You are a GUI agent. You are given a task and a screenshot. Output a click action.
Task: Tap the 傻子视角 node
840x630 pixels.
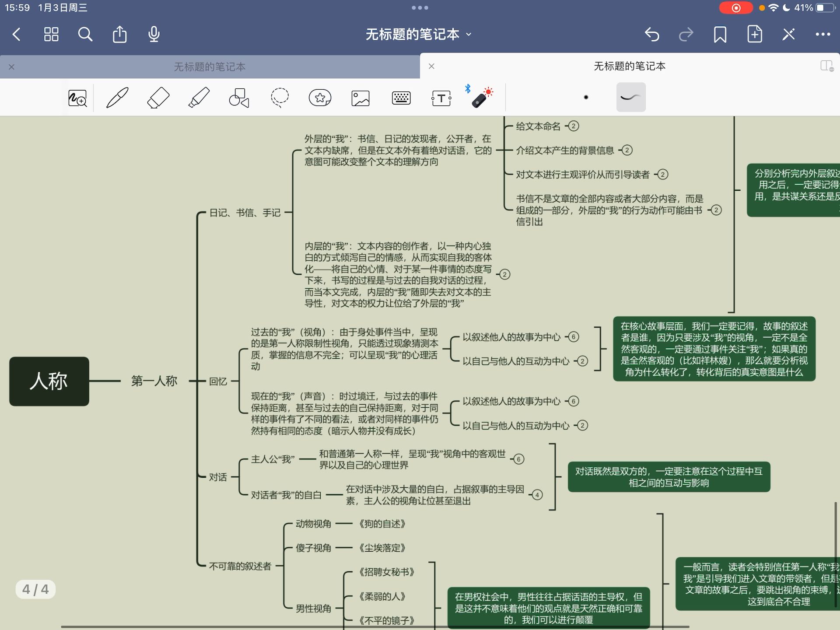313,548
